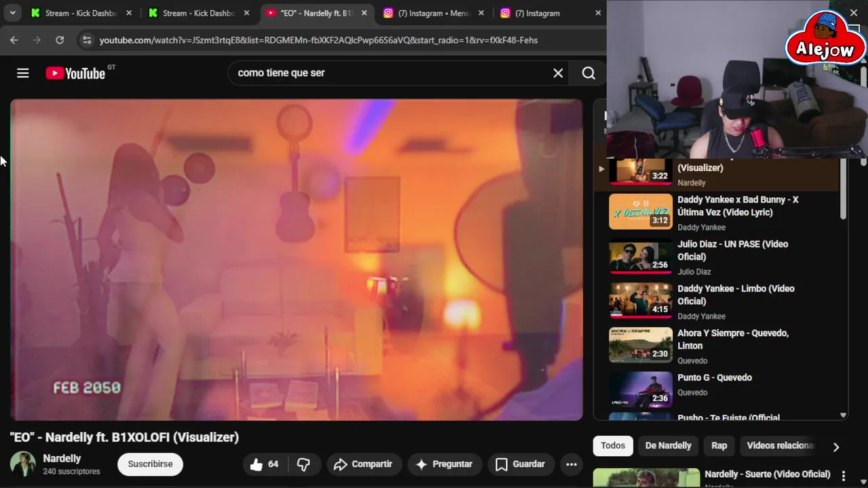Open more actions ellipsis under video

[x=572, y=464]
